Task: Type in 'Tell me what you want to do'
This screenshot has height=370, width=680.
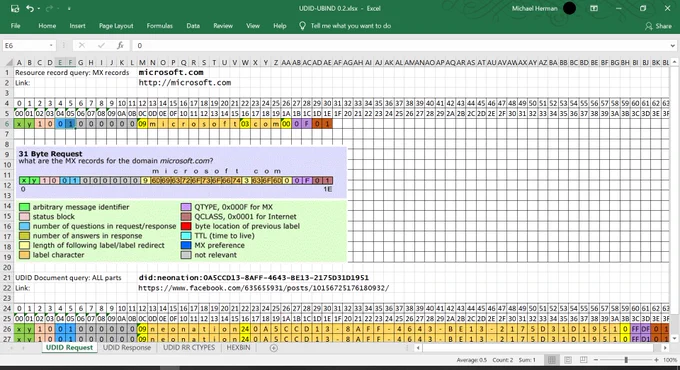Action: (x=351, y=26)
